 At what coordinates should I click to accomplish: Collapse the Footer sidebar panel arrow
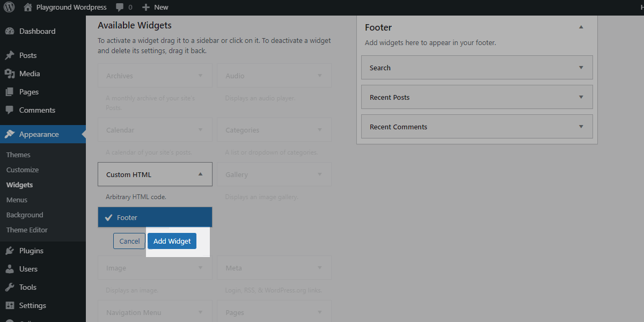(x=581, y=27)
